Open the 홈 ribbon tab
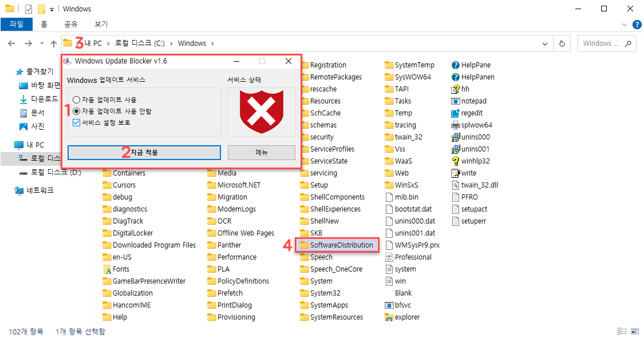Screen dimensions: 644x339 point(44,24)
